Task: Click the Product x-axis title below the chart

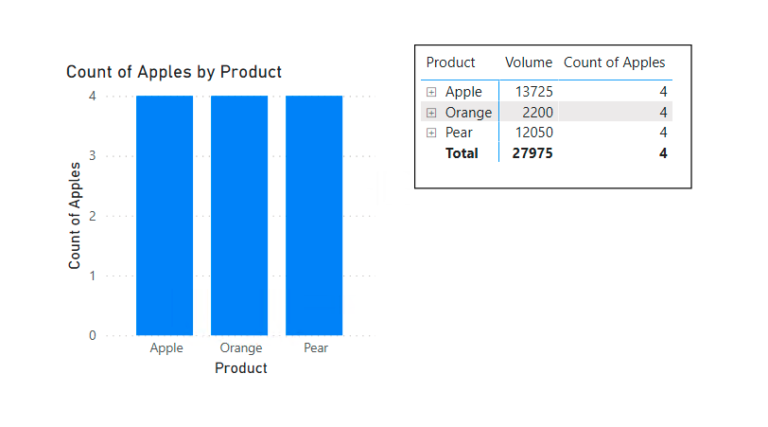Action: pyautogui.click(x=241, y=368)
